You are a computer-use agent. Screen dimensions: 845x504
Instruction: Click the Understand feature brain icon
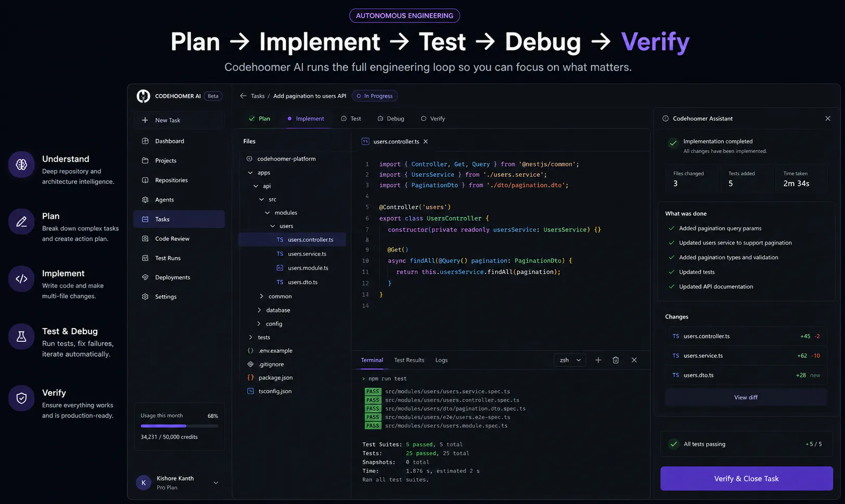21,164
